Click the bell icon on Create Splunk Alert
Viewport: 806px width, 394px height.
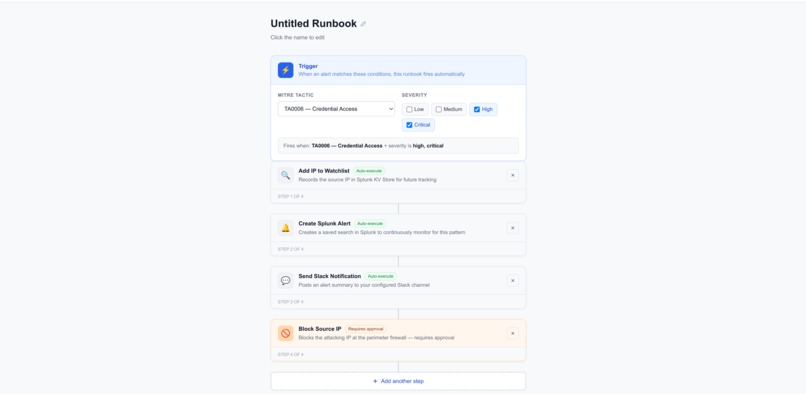click(x=285, y=228)
